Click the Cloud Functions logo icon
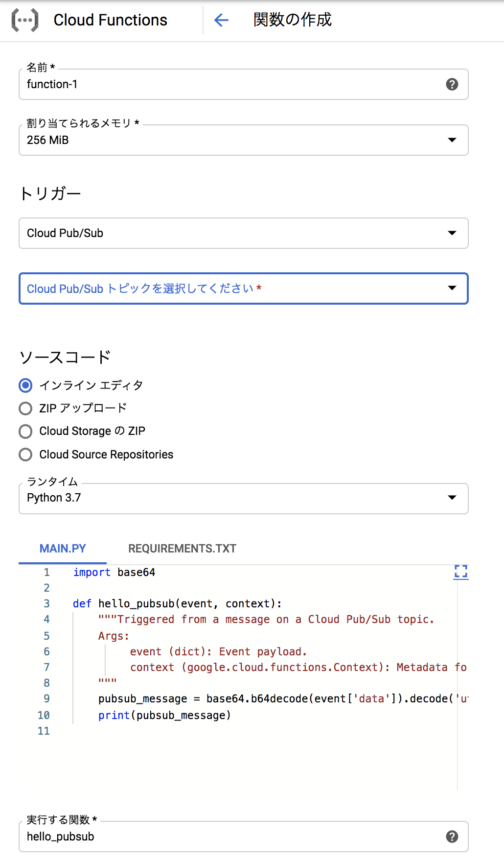 24,20
